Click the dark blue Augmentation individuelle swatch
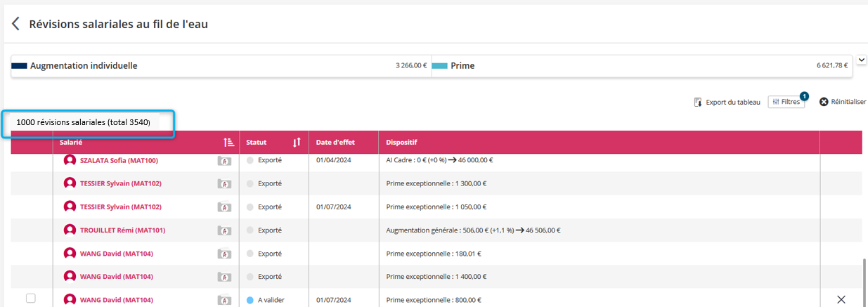 click(19, 66)
